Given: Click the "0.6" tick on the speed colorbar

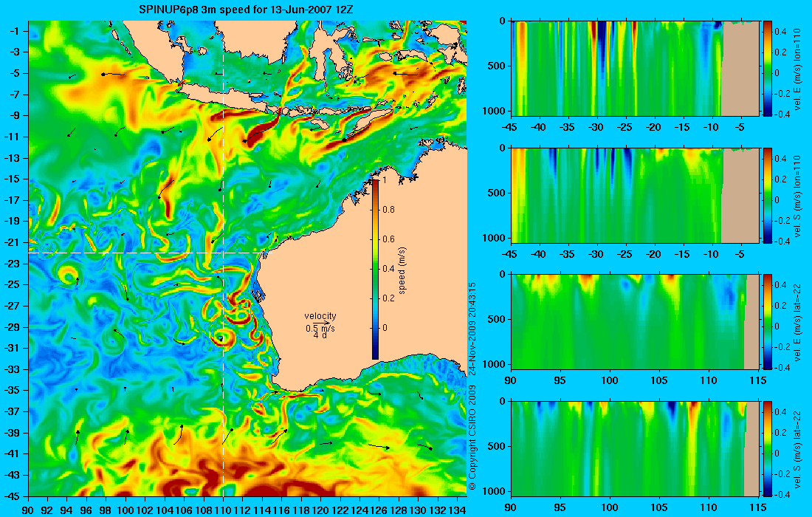Looking at the screenshot, I should [x=388, y=239].
